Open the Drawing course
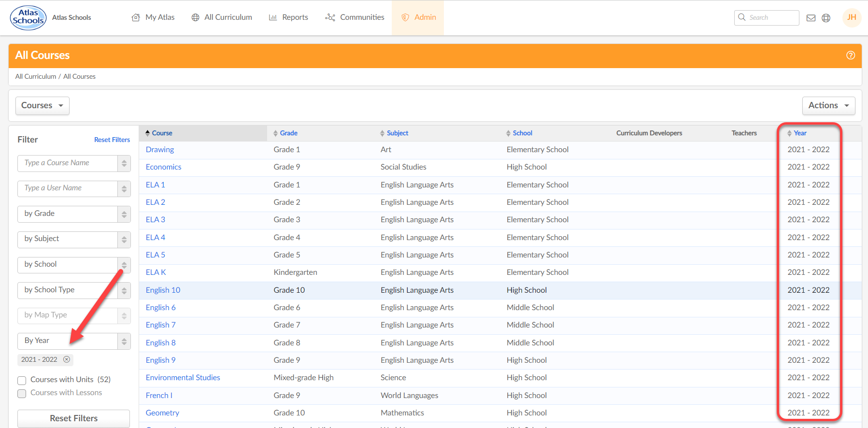This screenshot has width=868, height=428. click(160, 150)
